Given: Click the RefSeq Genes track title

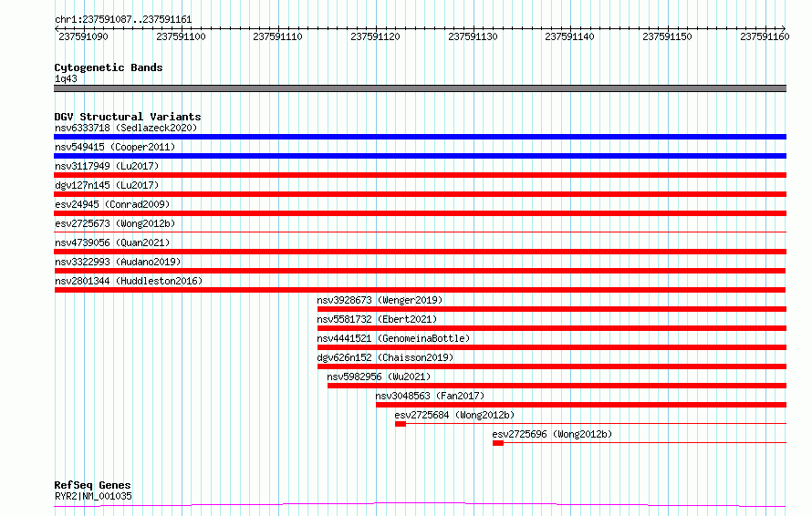Looking at the screenshot, I should coord(93,485).
